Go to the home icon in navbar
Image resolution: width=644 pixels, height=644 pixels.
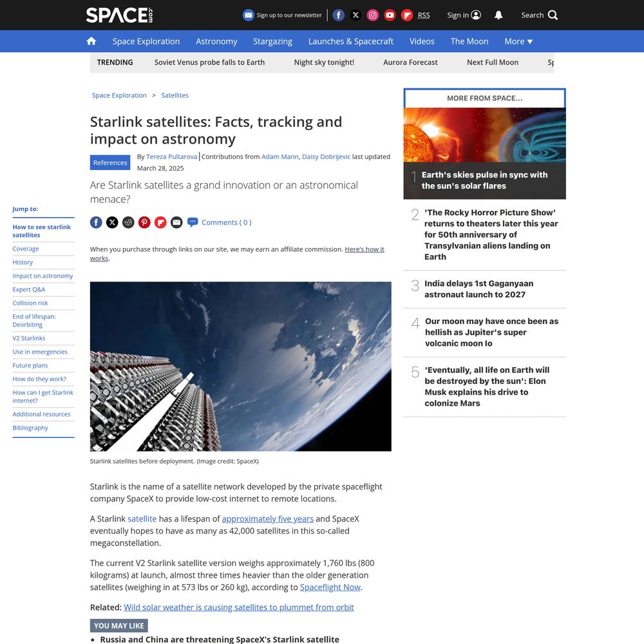[91, 41]
